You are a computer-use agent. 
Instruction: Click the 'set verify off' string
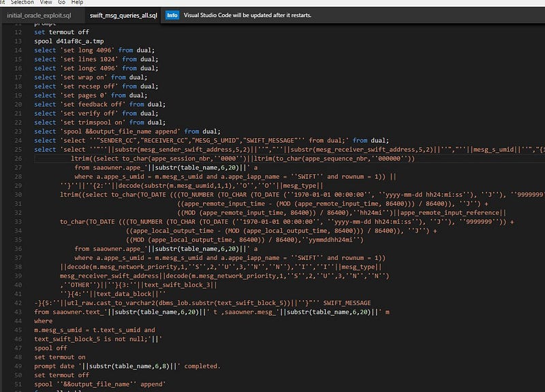coord(89,113)
